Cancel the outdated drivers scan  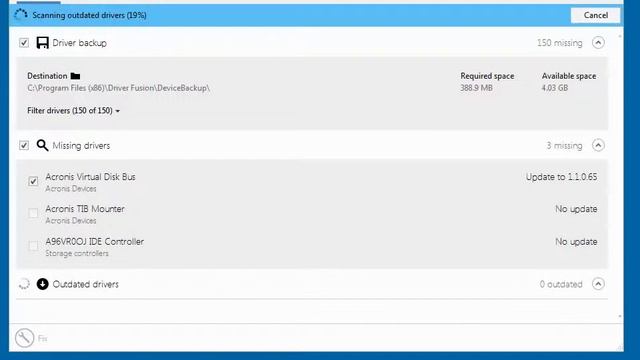tap(595, 15)
